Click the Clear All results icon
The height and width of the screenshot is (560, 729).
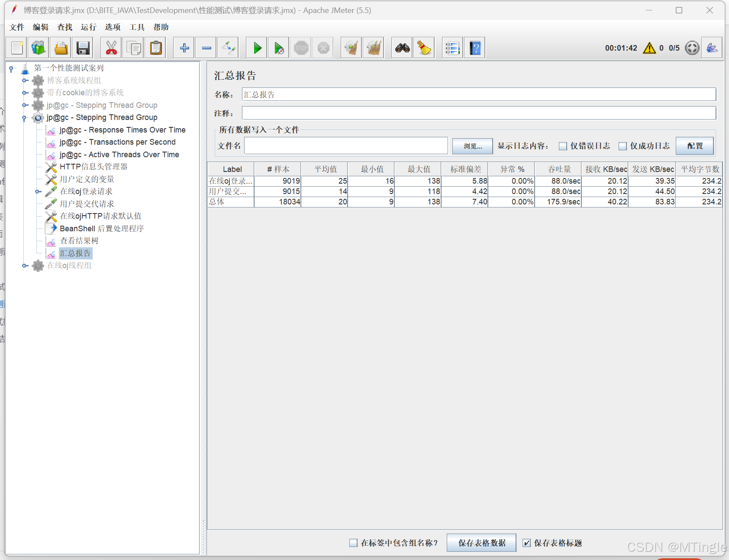point(374,48)
